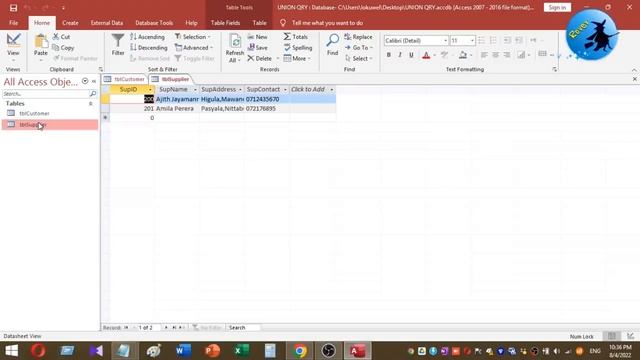Click the Paste icon
Viewport: 640px width, 360px height.
point(41,42)
